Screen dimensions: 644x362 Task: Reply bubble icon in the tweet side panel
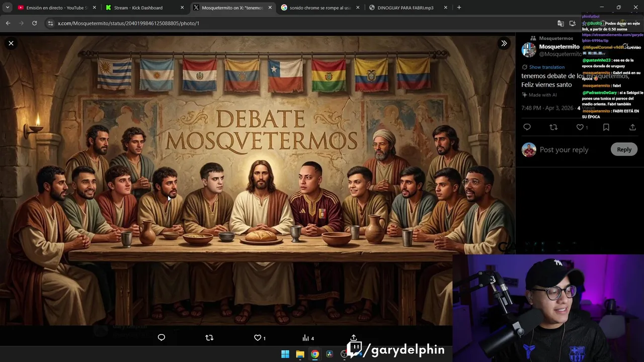pos(527,127)
